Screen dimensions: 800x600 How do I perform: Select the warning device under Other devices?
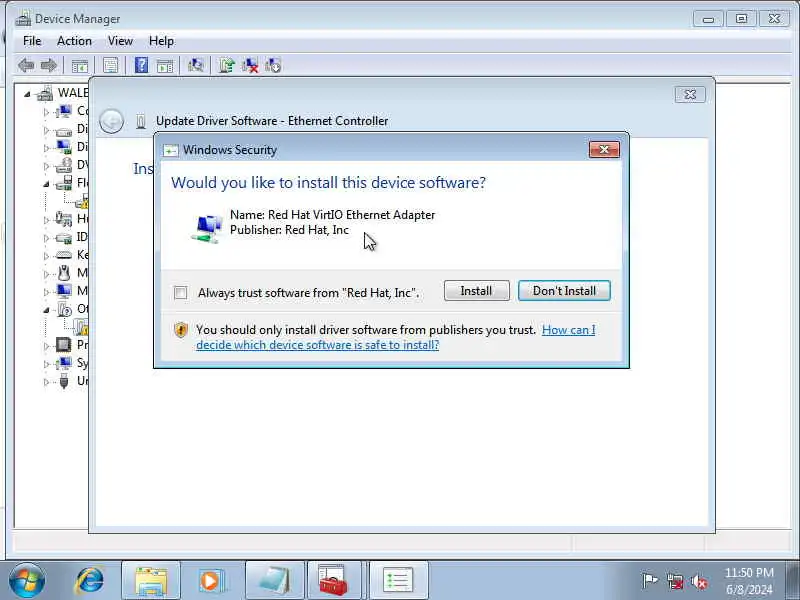[81, 327]
